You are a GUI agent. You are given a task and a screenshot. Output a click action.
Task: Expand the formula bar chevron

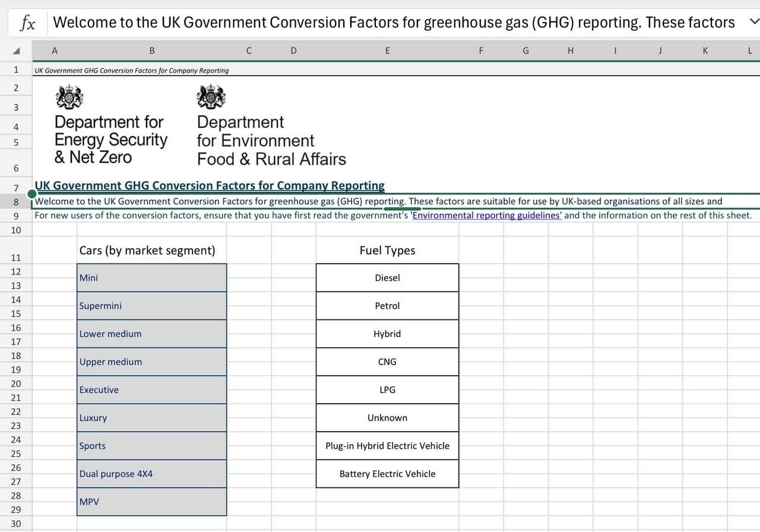click(754, 22)
